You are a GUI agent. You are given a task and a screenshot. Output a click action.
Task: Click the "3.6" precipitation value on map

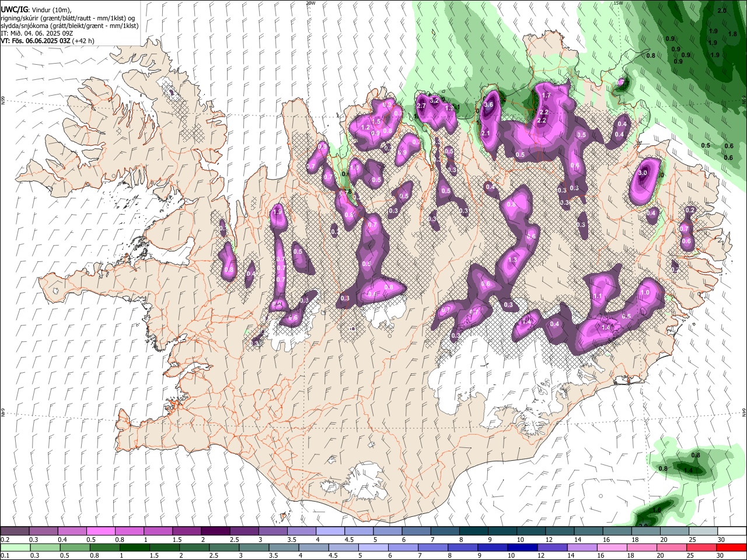488,104
